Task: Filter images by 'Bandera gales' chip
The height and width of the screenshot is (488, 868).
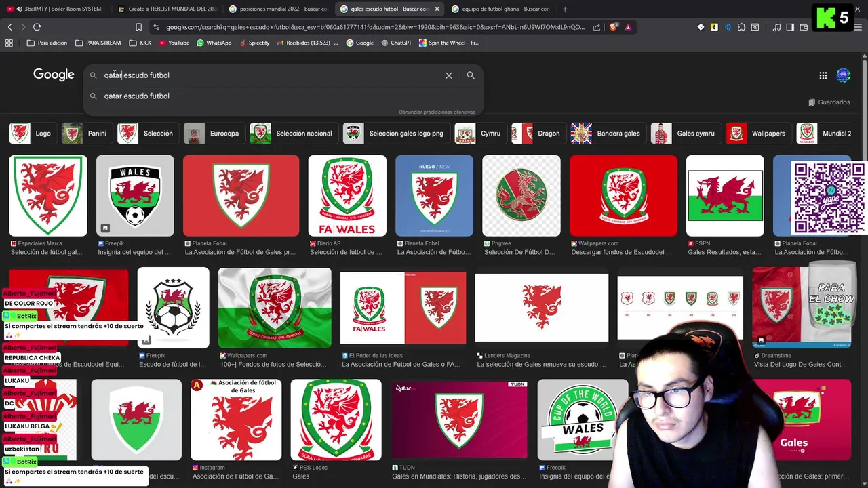Action: tap(607, 134)
